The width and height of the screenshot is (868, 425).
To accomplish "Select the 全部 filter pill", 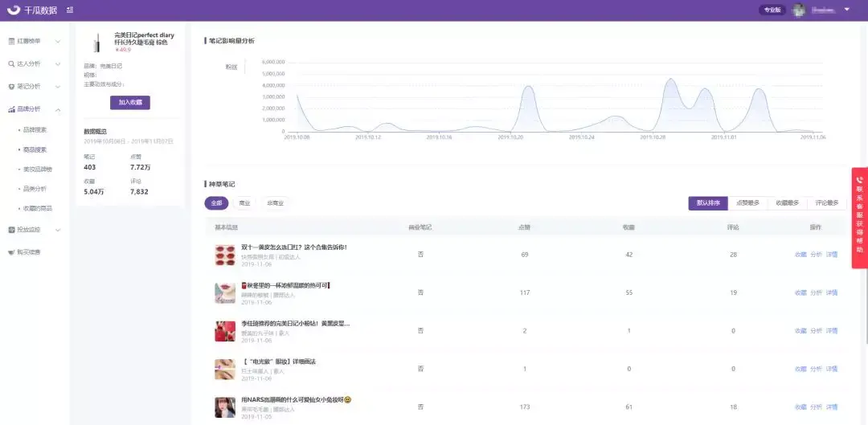I will tap(216, 203).
